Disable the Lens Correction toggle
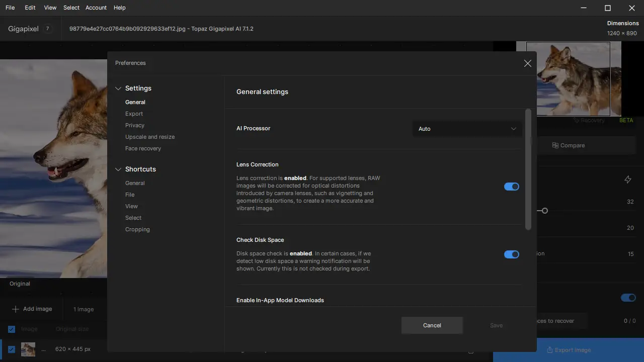This screenshot has width=644, height=362. coord(511,187)
